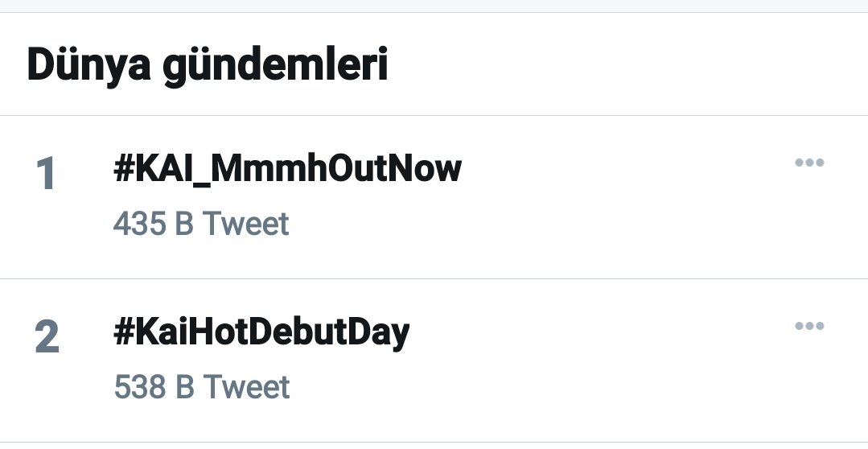Open the #KaiHotDebutDay hashtag
The width and height of the screenshot is (868, 449).
261,332
